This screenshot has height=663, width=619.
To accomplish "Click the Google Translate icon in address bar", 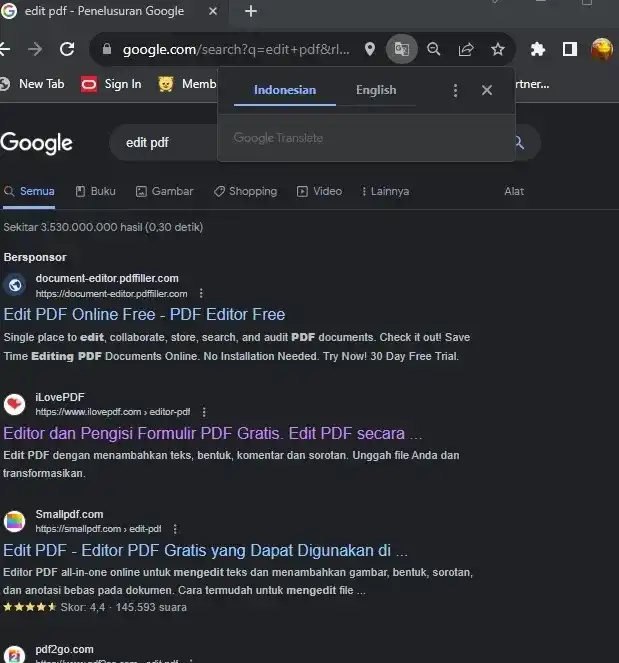I will pyautogui.click(x=401, y=49).
